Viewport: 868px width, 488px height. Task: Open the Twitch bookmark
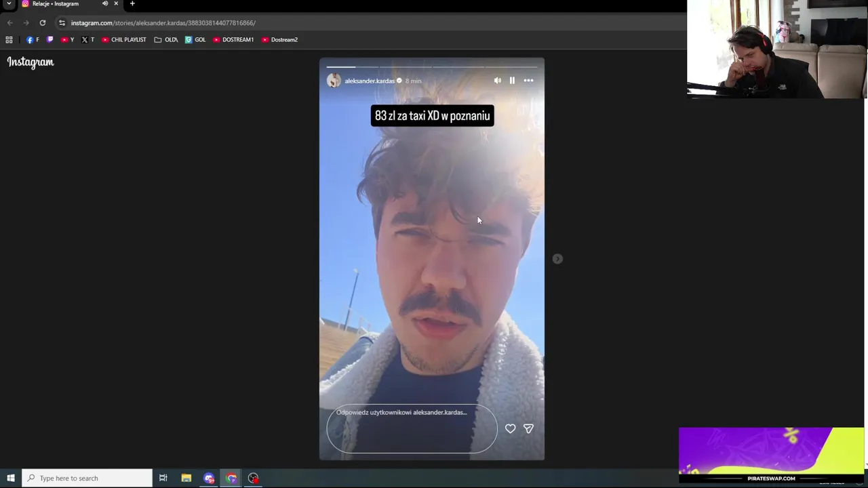(50, 40)
